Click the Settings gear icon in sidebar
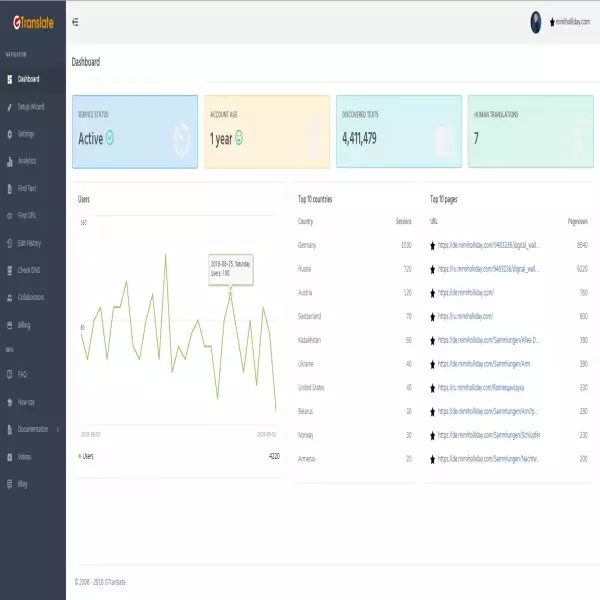This screenshot has height=600, width=600. point(9,134)
